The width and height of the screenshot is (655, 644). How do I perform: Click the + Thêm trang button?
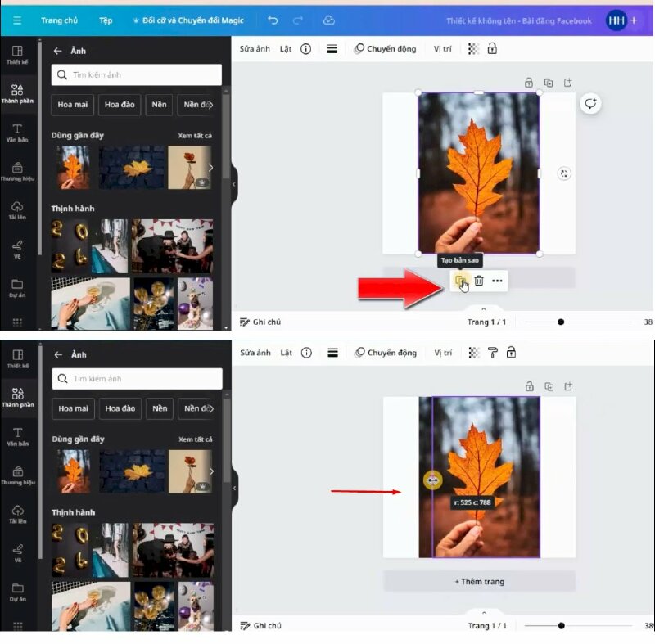tap(480, 582)
